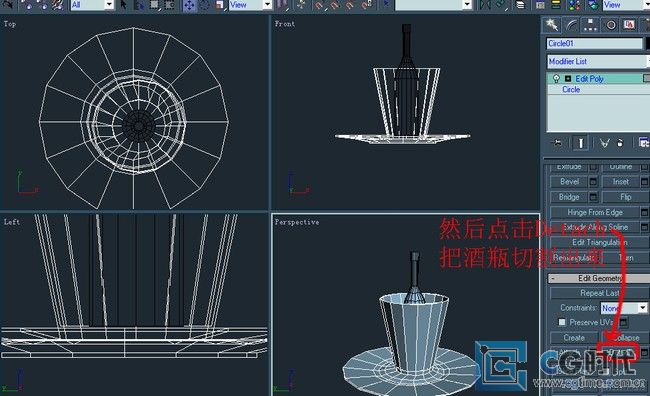
Task: Switch to the Motion command panel tab
Action: 611,24
